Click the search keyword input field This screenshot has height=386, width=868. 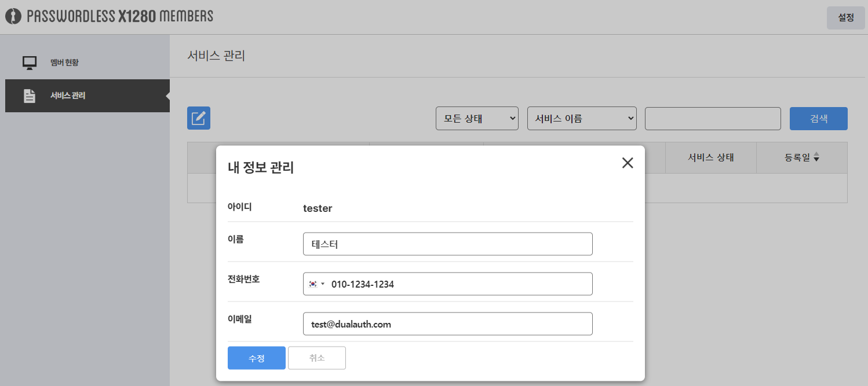[x=713, y=119]
